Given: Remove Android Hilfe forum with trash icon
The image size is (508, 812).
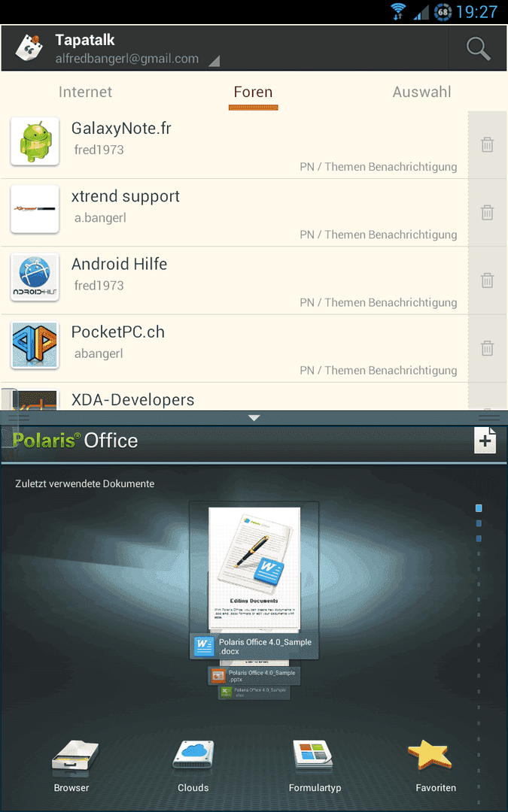Looking at the screenshot, I should point(487,280).
